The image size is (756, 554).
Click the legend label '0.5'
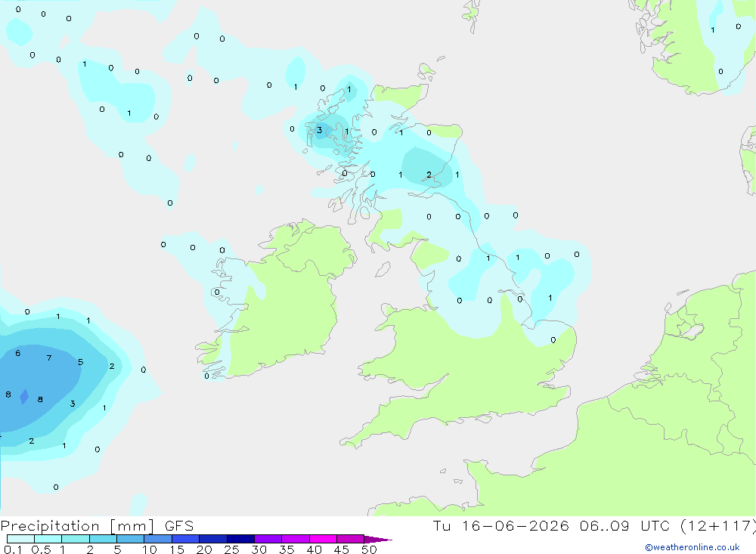[41, 549]
